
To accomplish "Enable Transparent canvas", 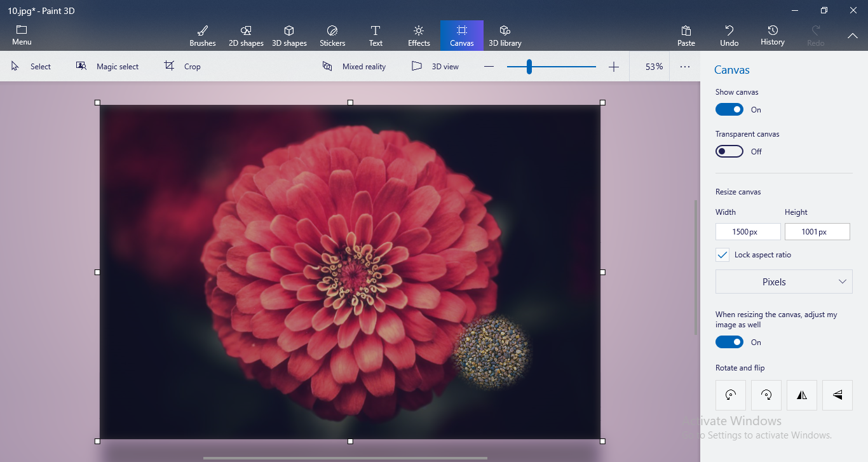I will click(729, 151).
